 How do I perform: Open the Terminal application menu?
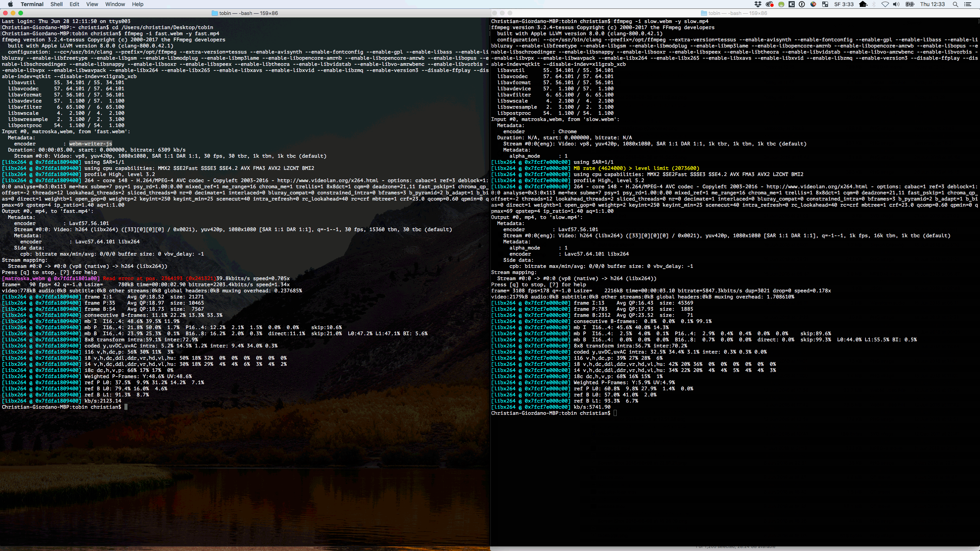pos(32,4)
